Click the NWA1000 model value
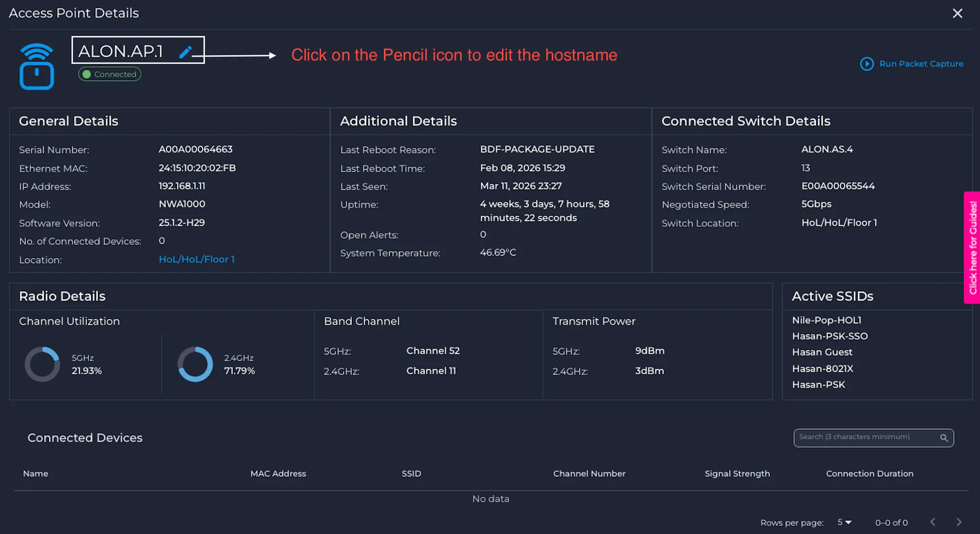Screen dimensions: 980x534 coord(182,204)
